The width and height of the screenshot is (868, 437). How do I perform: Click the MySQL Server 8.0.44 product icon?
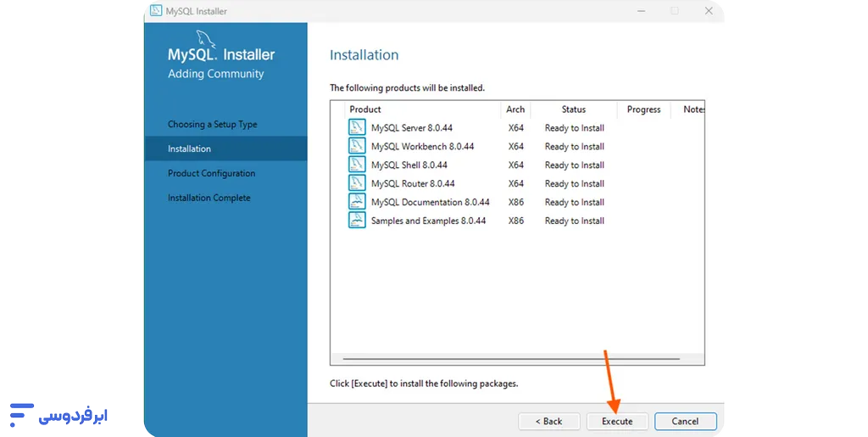pyautogui.click(x=356, y=128)
